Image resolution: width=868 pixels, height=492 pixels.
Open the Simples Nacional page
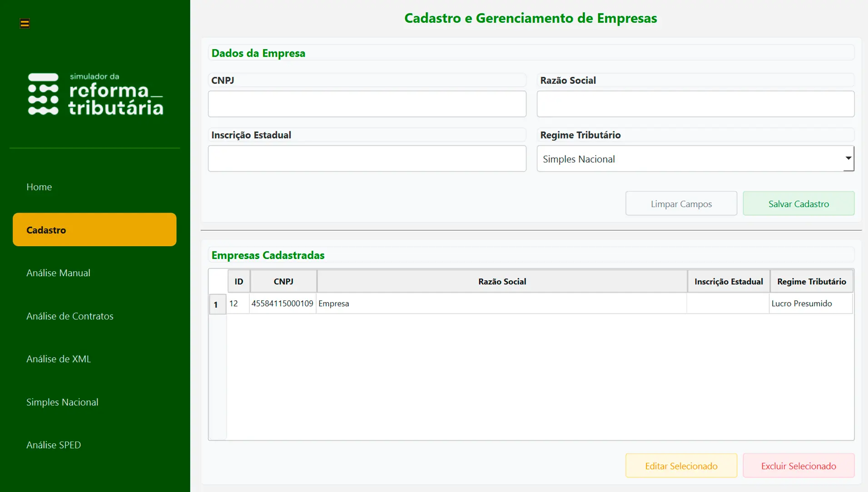point(62,402)
